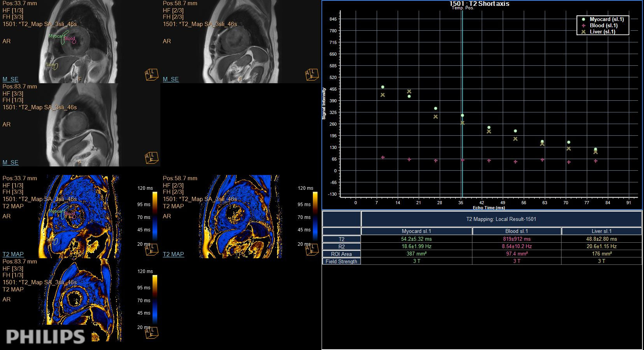644x350 pixels.
Task: Select the T2 row header in the results table
Action: [341, 239]
